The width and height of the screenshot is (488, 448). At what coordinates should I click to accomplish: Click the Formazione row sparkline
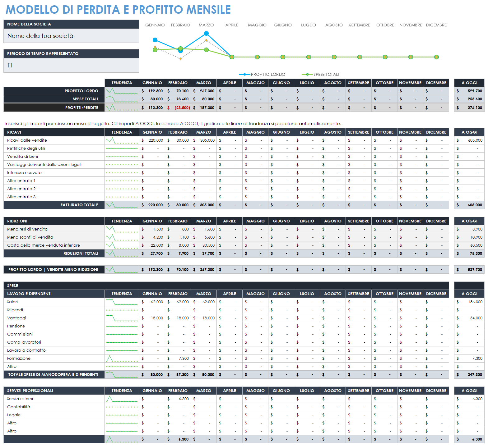point(122,359)
